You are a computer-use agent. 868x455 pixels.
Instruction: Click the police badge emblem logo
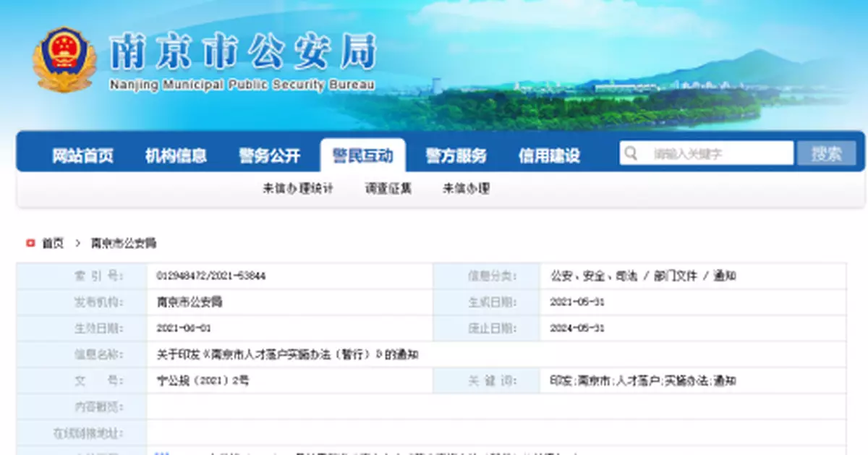[64, 59]
